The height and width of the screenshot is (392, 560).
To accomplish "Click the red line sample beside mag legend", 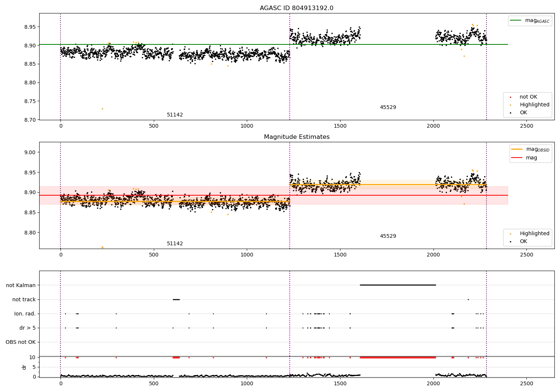I will click(x=517, y=158).
